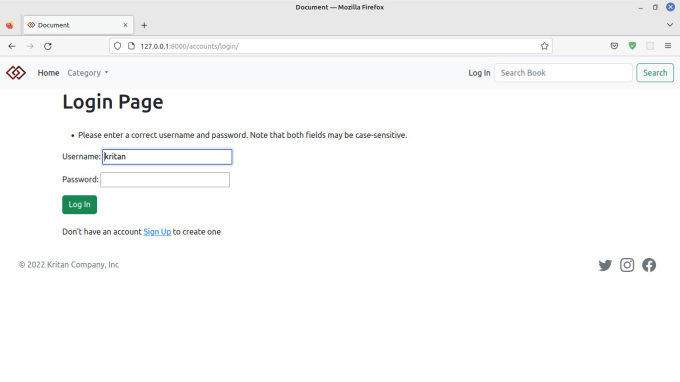The height and width of the screenshot is (382, 680).
Task: Click Log In link in navbar
Action: pyautogui.click(x=479, y=73)
